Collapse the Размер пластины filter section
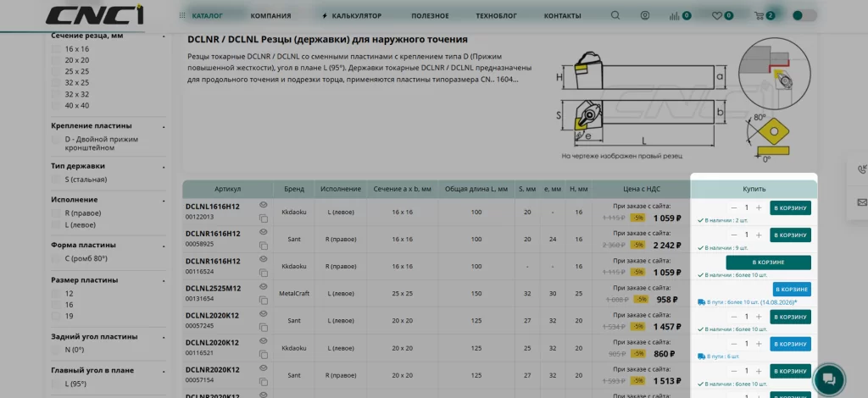 (164, 281)
